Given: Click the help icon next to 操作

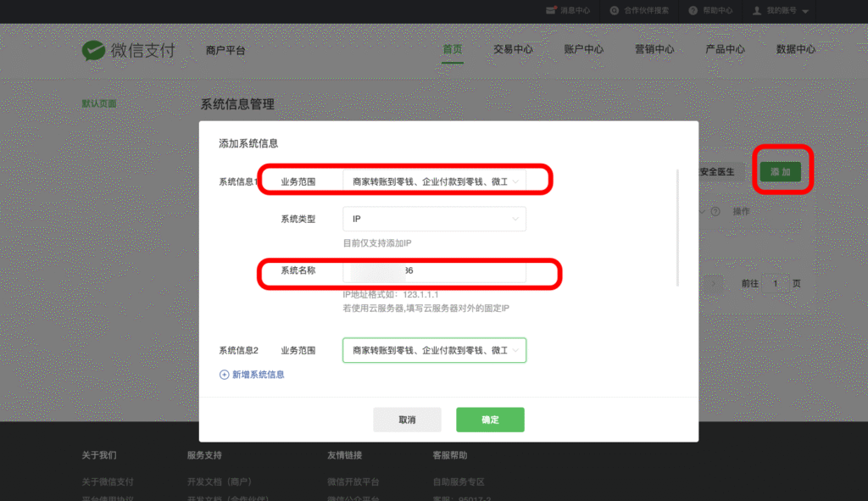Looking at the screenshot, I should (x=715, y=212).
